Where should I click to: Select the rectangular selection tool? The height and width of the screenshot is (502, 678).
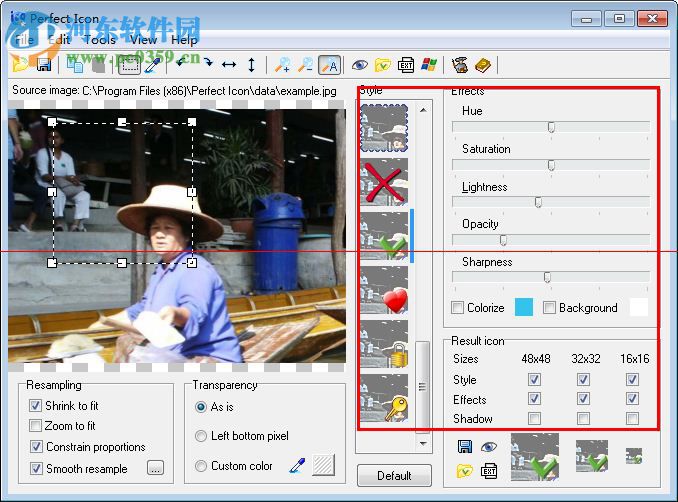[129, 65]
